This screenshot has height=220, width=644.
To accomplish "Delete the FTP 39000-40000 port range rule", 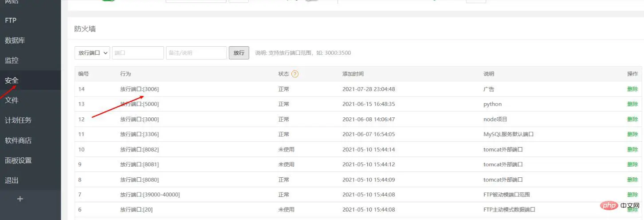I will click(632, 195).
